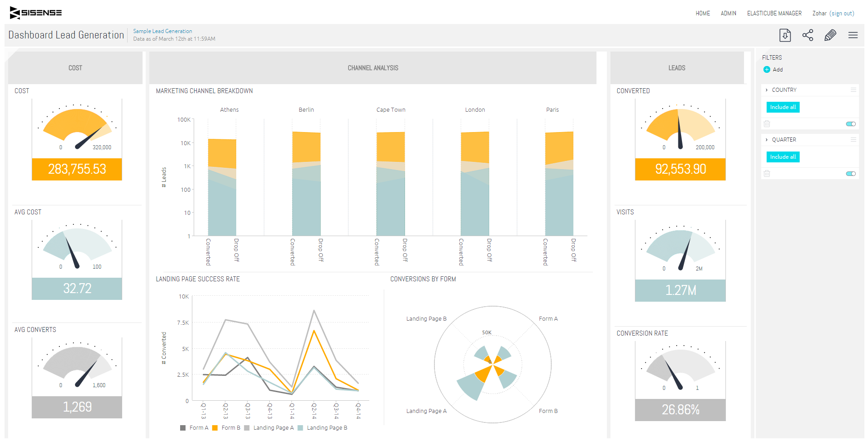Click the Athens column label

(229, 110)
